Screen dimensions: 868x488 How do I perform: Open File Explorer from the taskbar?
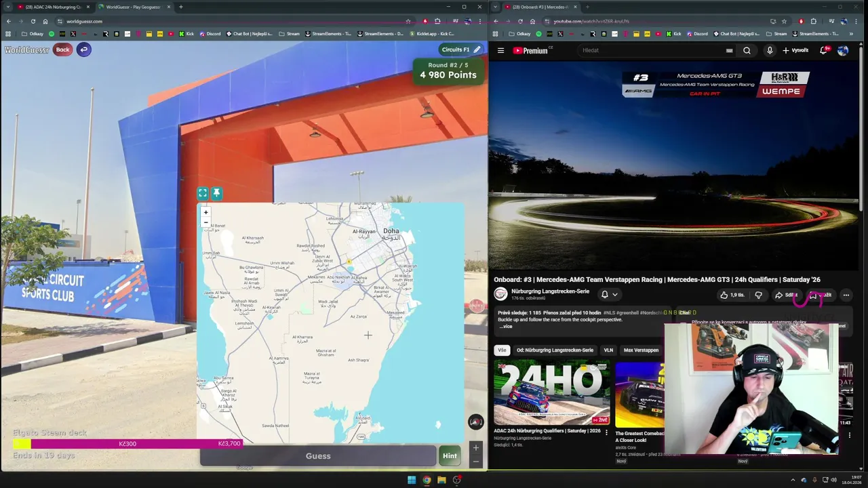(x=441, y=480)
